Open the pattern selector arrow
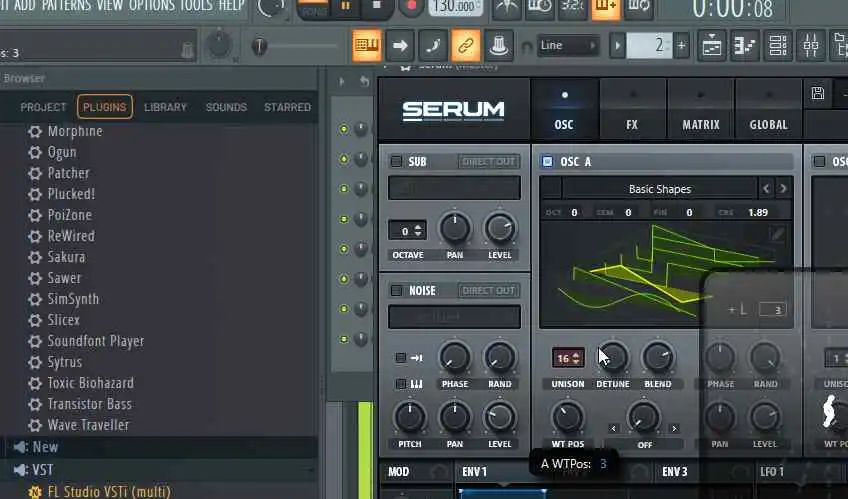 (x=617, y=46)
